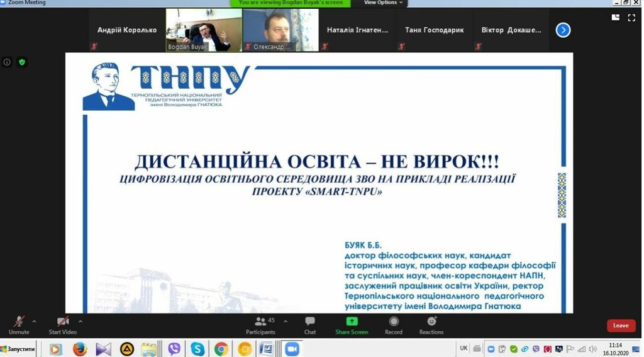Screen dimensions: 644x357
Task: Open the Chat panel
Action: click(310, 324)
